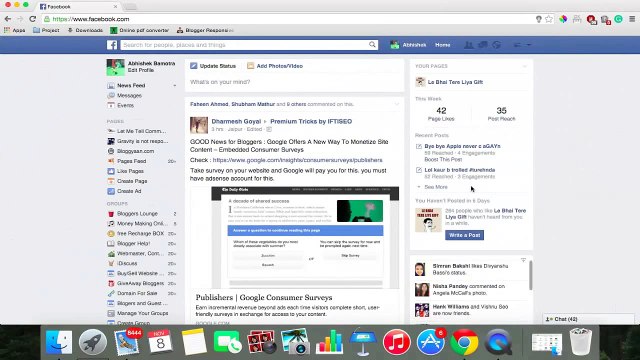Open ticker options dropdown arrow
Image resolution: width=640 pixels, height=360 pixels.
[523, 260]
